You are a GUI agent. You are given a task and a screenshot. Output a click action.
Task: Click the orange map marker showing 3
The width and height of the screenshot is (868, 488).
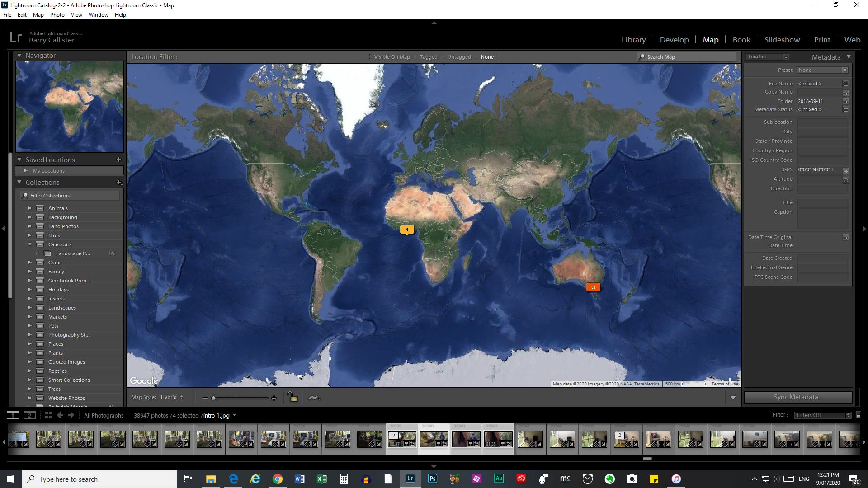coord(593,287)
